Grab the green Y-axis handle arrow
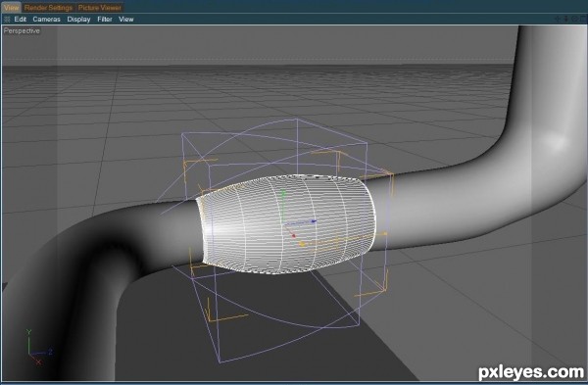588x385 pixels. coord(283,193)
